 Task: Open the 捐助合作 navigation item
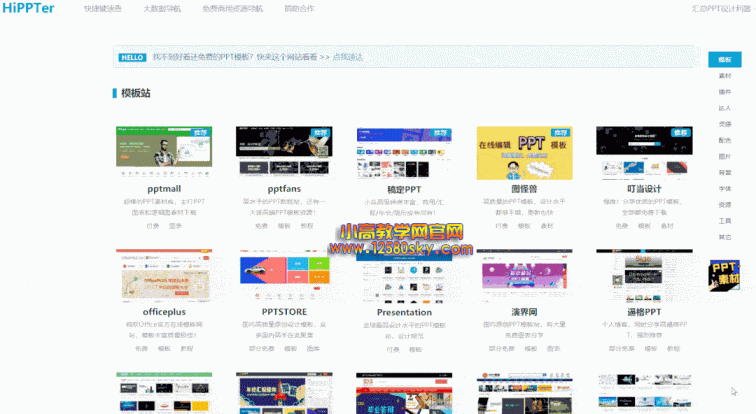point(299,9)
